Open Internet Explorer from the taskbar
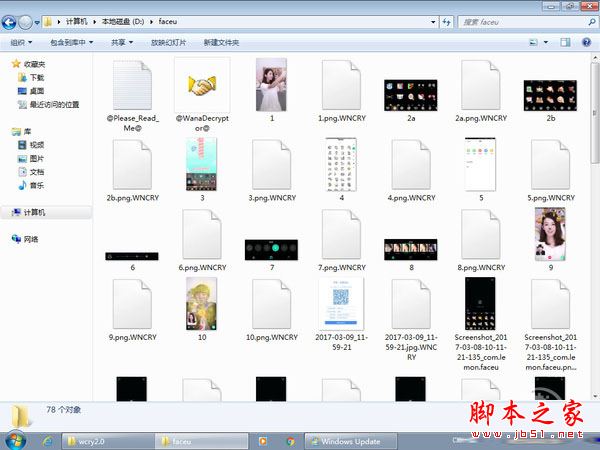The height and width of the screenshot is (450, 600). click(x=47, y=441)
